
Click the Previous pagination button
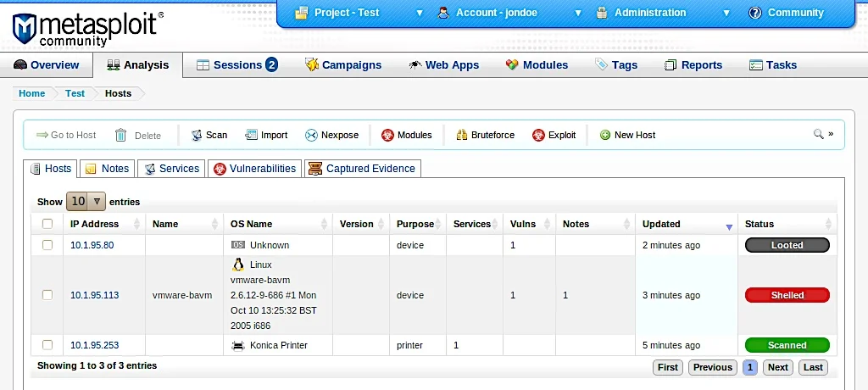[713, 367]
